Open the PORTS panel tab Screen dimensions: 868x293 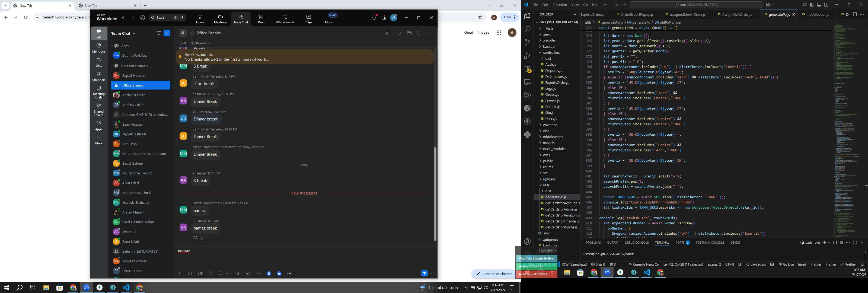click(682, 243)
